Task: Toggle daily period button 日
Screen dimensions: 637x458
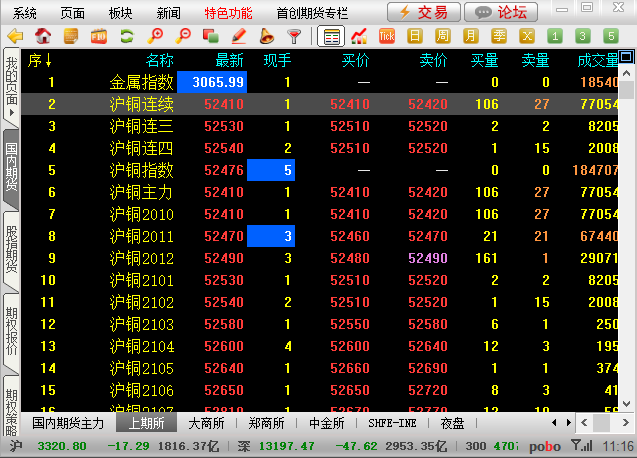Action: click(415, 37)
